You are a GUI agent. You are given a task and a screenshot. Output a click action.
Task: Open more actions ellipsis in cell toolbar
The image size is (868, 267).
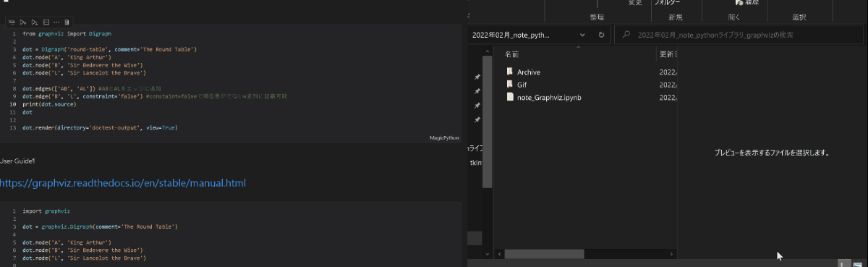[x=56, y=22]
